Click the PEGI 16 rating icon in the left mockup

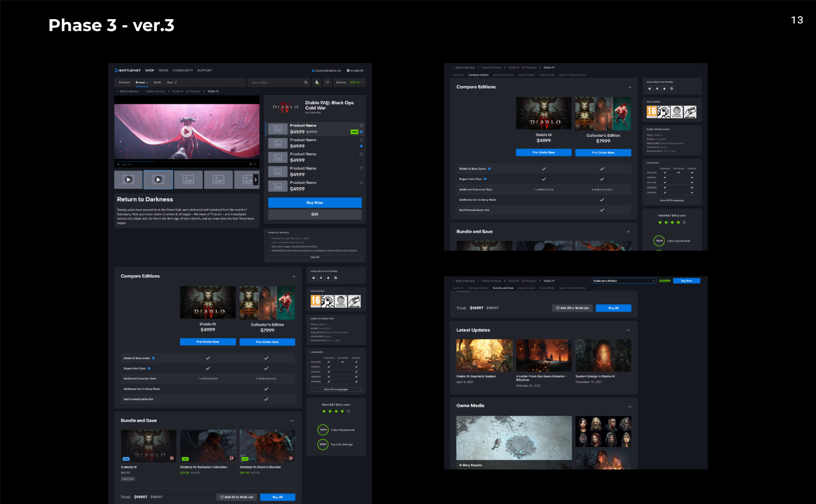[x=316, y=301]
